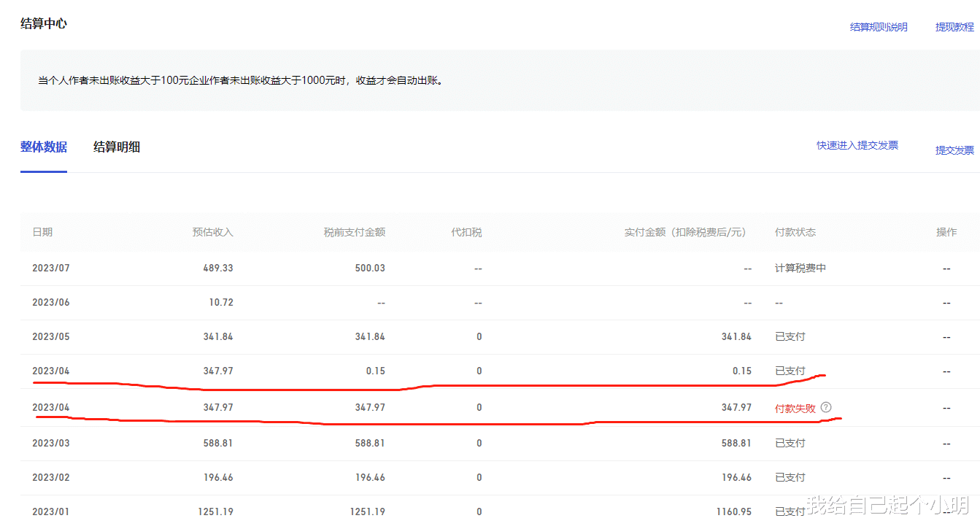980x529 pixels.
Task: Click the 10.72 estimated income value
Action: pyautogui.click(x=221, y=302)
